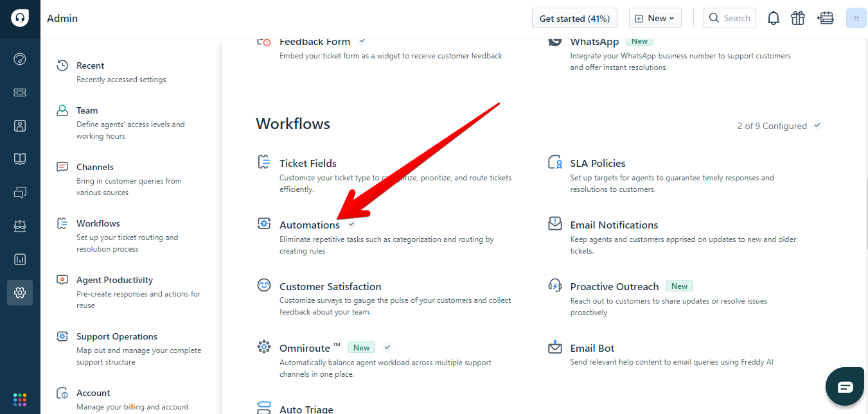Click Get started (41%) button

pyautogui.click(x=574, y=18)
